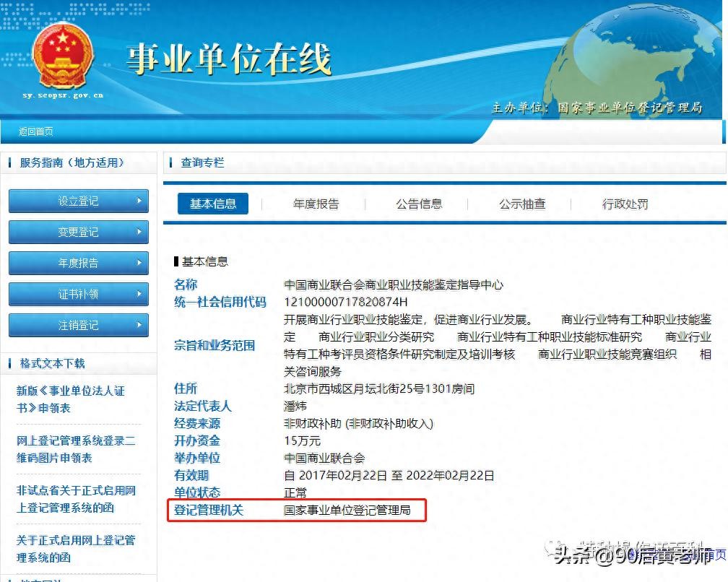Expand the 证书补领 arrow in sidebar
Screen dimensions: 728x582
[x=139, y=295]
